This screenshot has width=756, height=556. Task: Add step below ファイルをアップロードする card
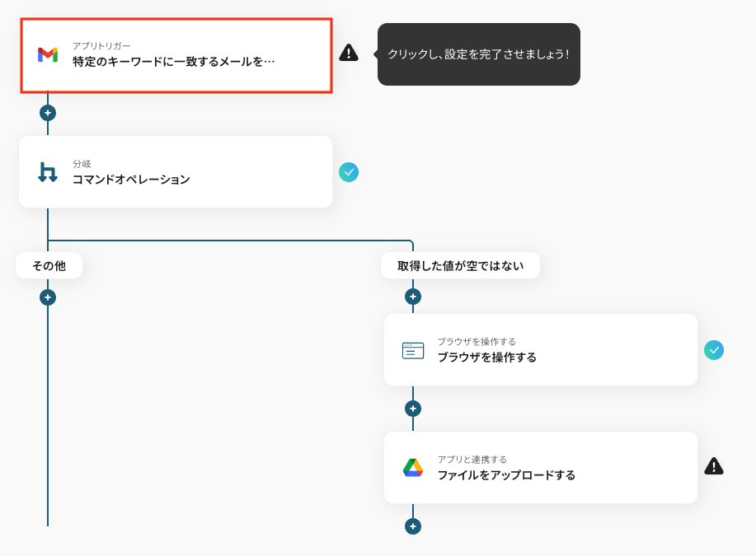pos(413,526)
